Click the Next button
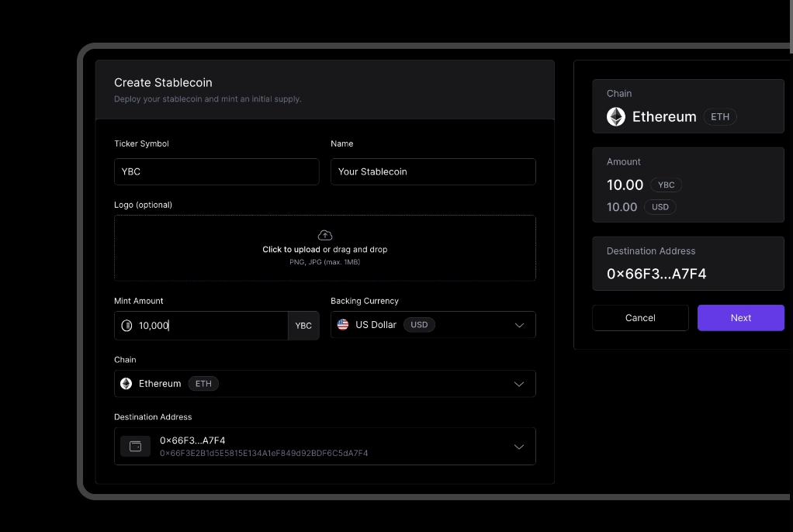Screen dimensions: 793x532 [740, 318]
